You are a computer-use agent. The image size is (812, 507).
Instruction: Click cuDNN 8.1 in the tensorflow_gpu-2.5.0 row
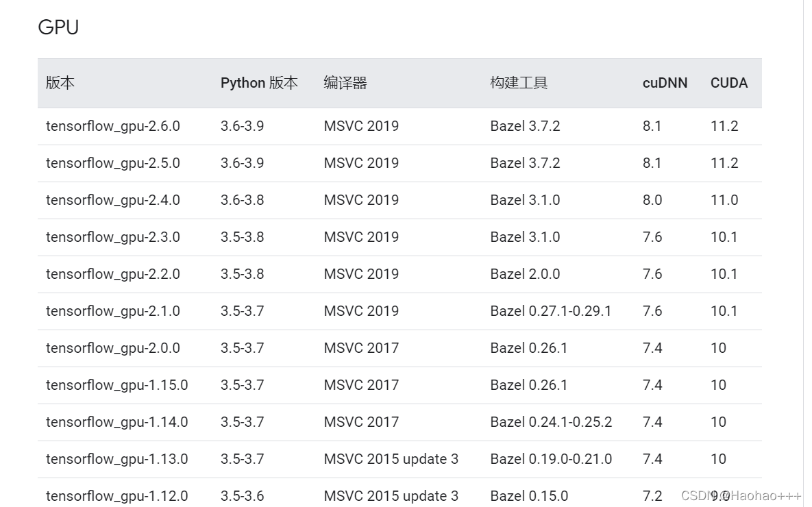pyautogui.click(x=652, y=163)
